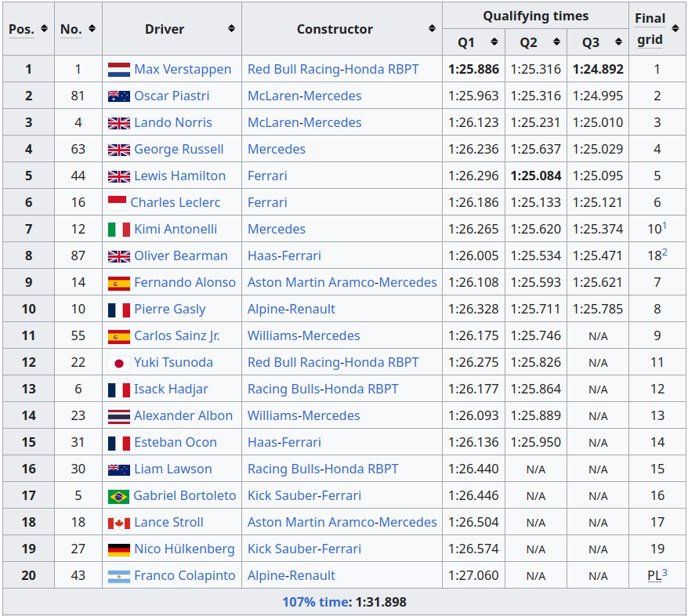Viewport: 688px width, 616px height.
Task: Open Max Verstappen driver link
Action: click(x=183, y=69)
